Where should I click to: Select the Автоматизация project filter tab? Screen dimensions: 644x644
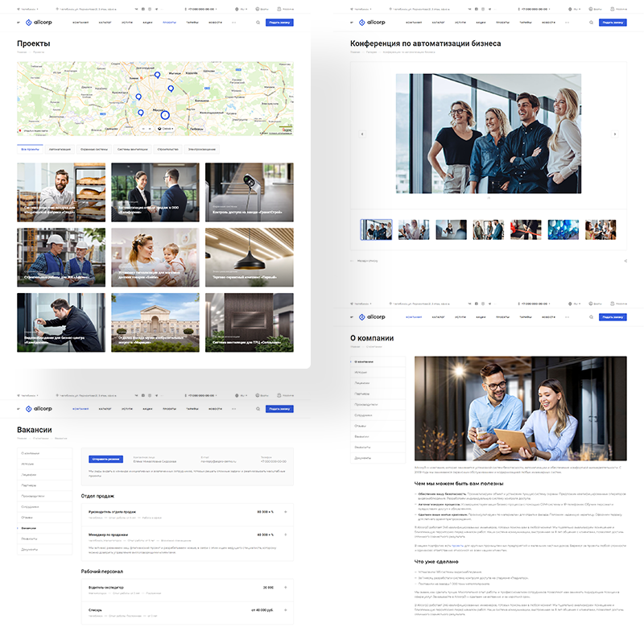(60, 150)
